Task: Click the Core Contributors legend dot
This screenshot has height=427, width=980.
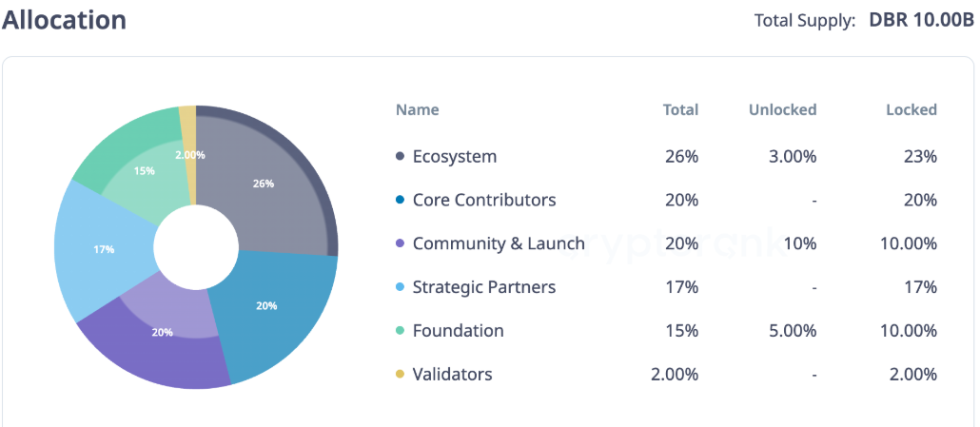Action: 400,200
